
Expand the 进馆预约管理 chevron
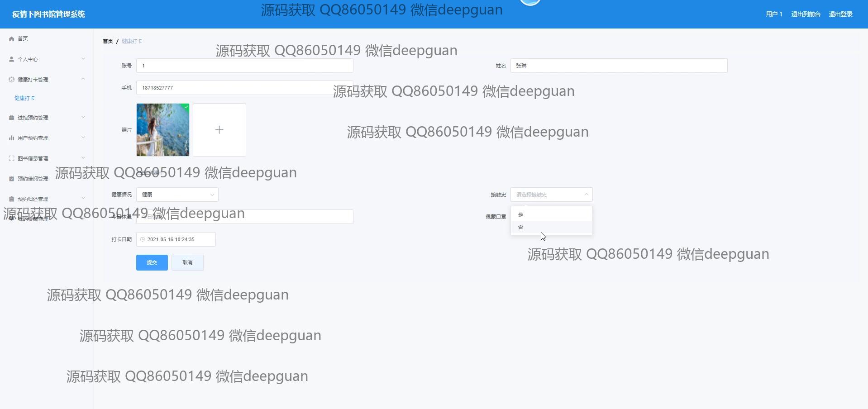point(83,117)
